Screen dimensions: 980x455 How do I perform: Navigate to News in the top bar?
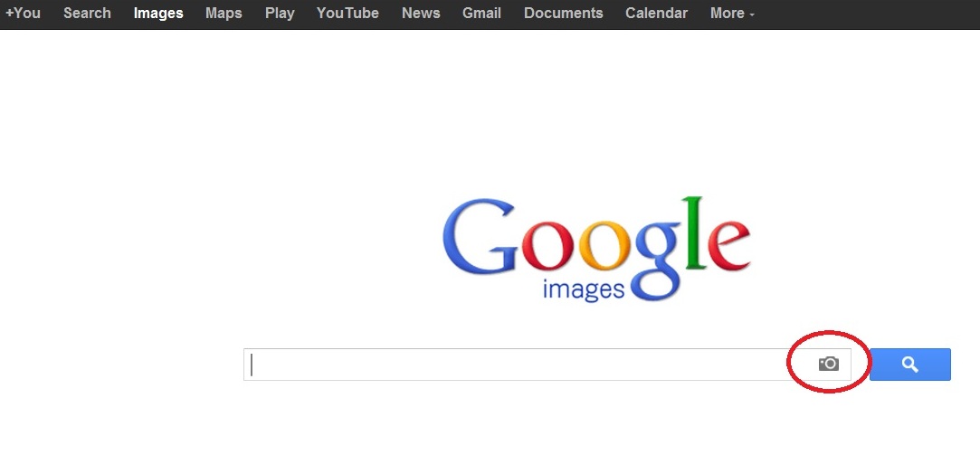tap(421, 14)
